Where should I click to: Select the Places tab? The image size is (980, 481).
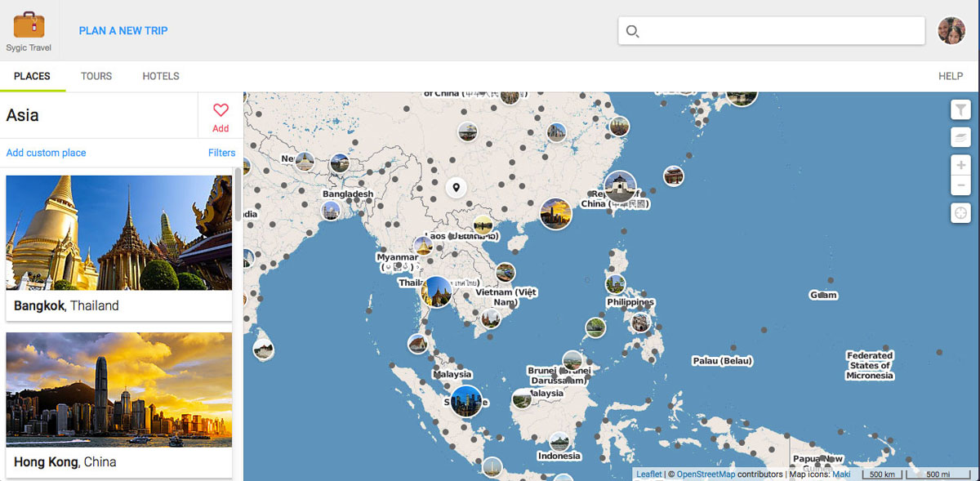coord(32,76)
